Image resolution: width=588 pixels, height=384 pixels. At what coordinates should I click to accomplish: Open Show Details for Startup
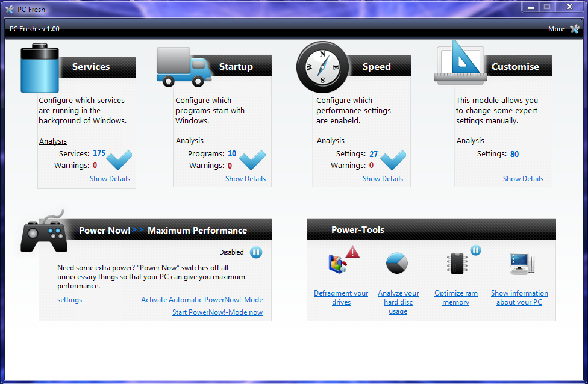(x=246, y=179)
